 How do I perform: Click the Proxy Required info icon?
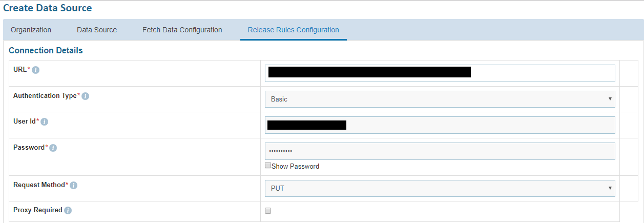[x=68, y=211]
